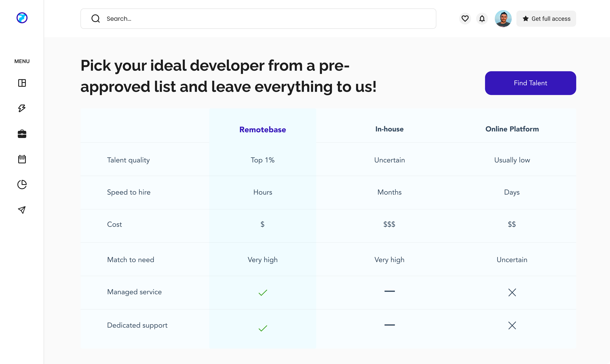Click Very high under Remotebase
This screenshot has width=610, height=364.
(263, 260)
